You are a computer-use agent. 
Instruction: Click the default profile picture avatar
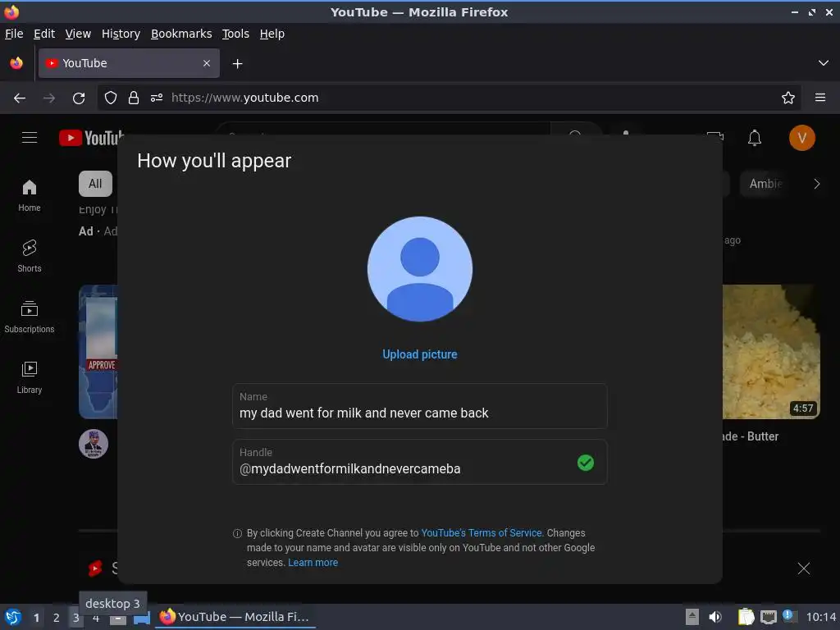(420, 269)
